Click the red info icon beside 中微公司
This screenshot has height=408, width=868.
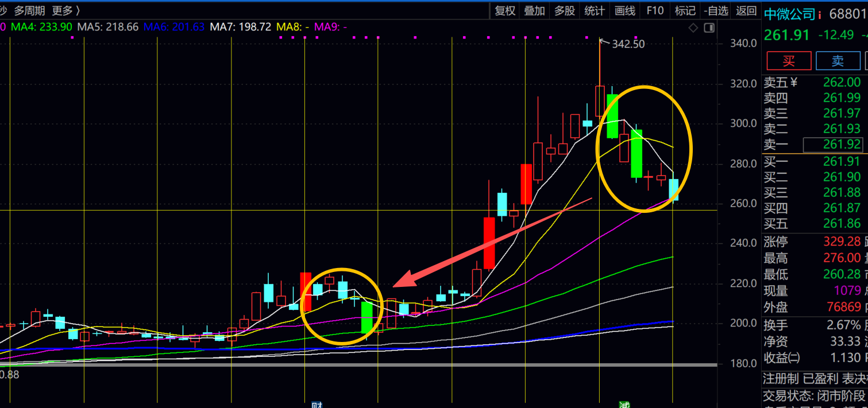[x=820, y=14]
